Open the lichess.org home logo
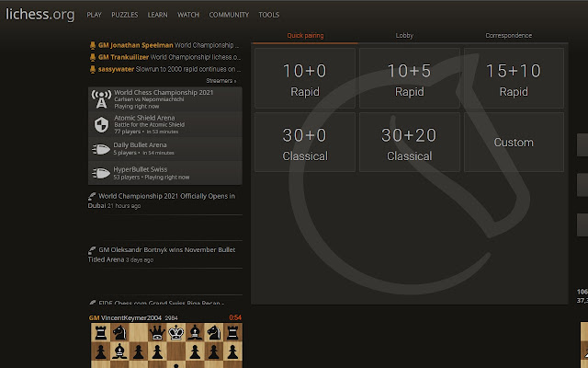Screen dimensions: 588x368 40,15
